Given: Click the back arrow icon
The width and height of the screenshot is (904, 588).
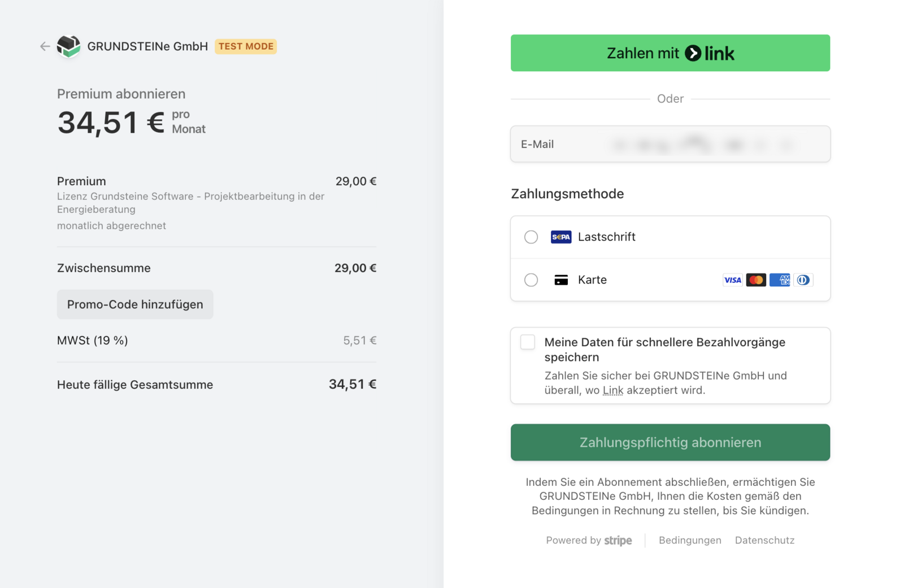Looking at the screenshot, I should coord(45,46).
